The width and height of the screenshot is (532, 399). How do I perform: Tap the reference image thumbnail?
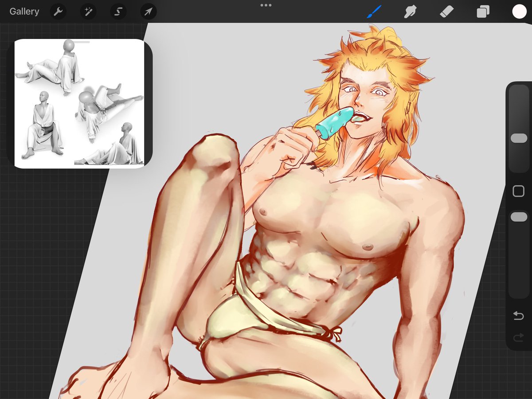click(79, 104)
